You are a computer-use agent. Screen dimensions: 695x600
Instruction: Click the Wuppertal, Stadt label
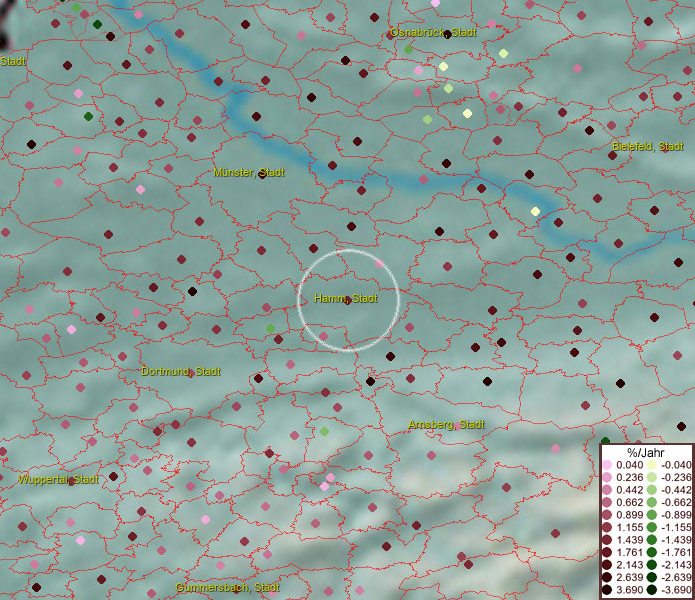[x=58, y=479]
